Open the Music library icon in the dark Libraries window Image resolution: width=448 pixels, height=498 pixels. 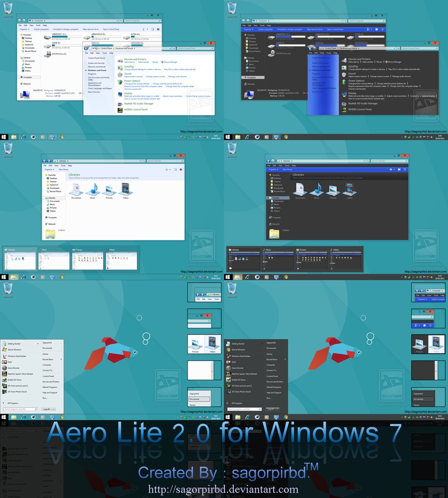(x=316, y=189)
